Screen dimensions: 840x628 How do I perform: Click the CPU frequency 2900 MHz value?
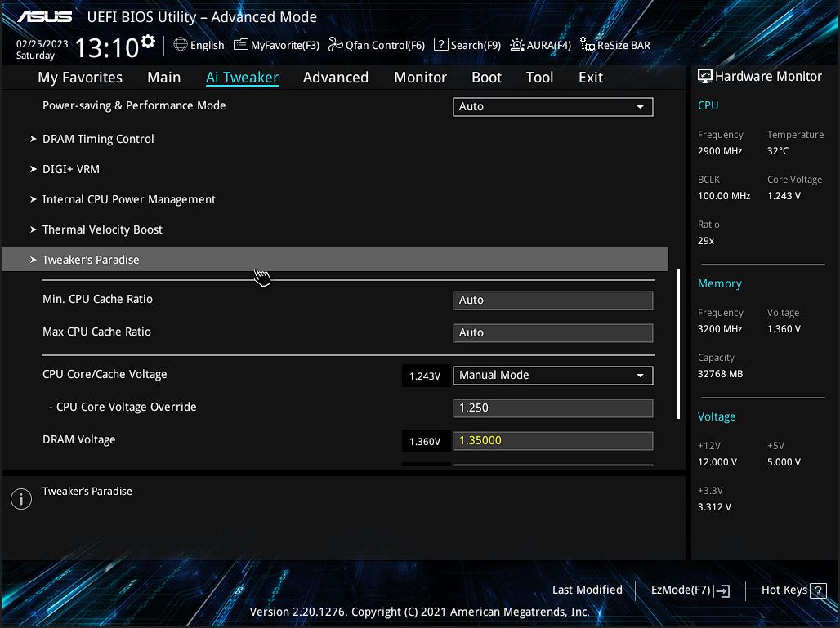coord(719,151)
